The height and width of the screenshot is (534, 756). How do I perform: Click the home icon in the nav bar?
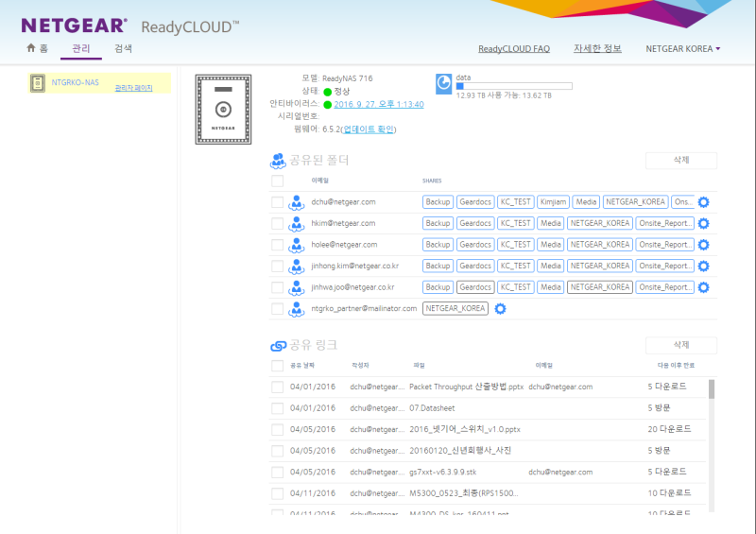click(x=31, y=48)
